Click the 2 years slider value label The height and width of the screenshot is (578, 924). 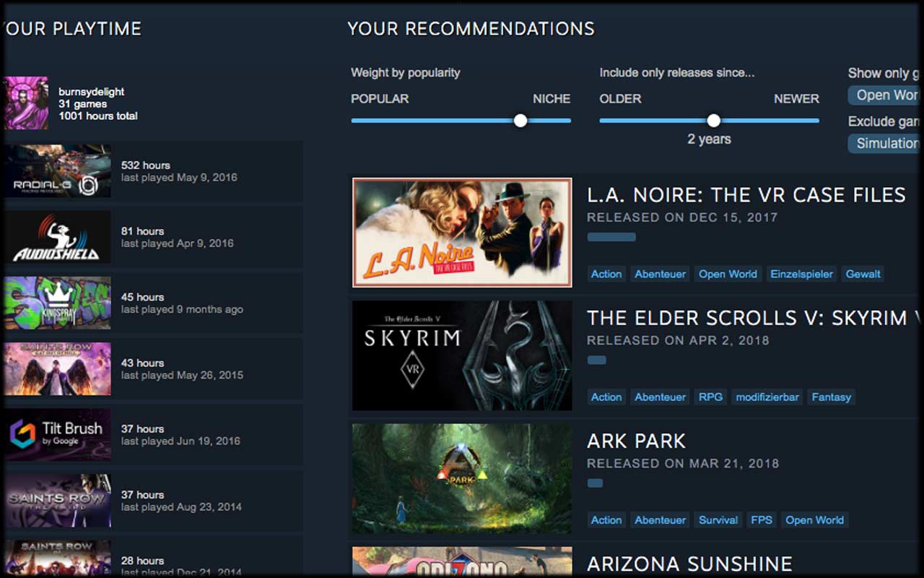pos(709,139)
